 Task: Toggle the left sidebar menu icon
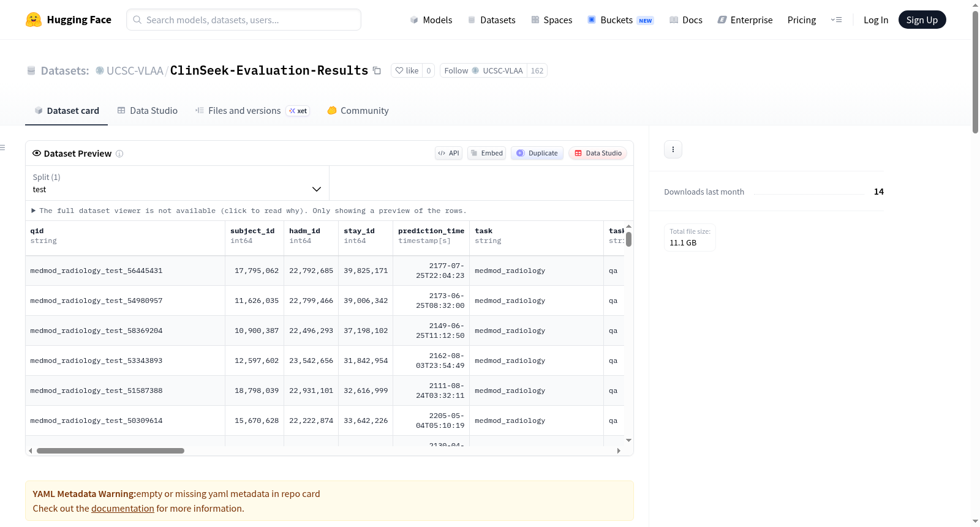(2, 148)
